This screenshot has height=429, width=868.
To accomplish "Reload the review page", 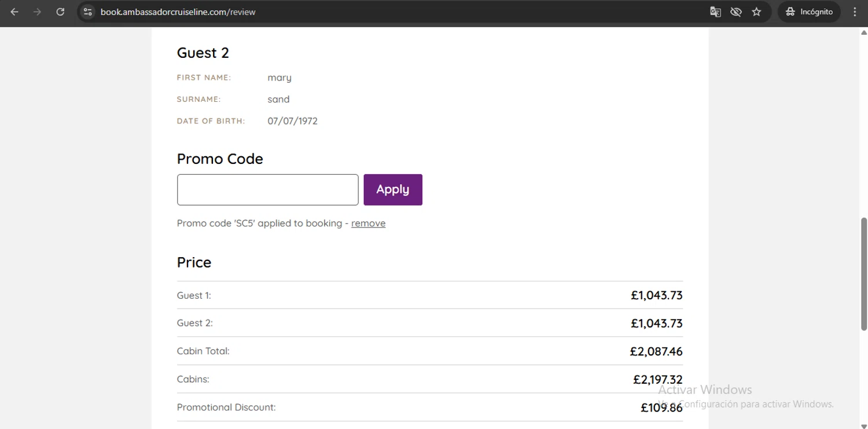I will 60,12.
